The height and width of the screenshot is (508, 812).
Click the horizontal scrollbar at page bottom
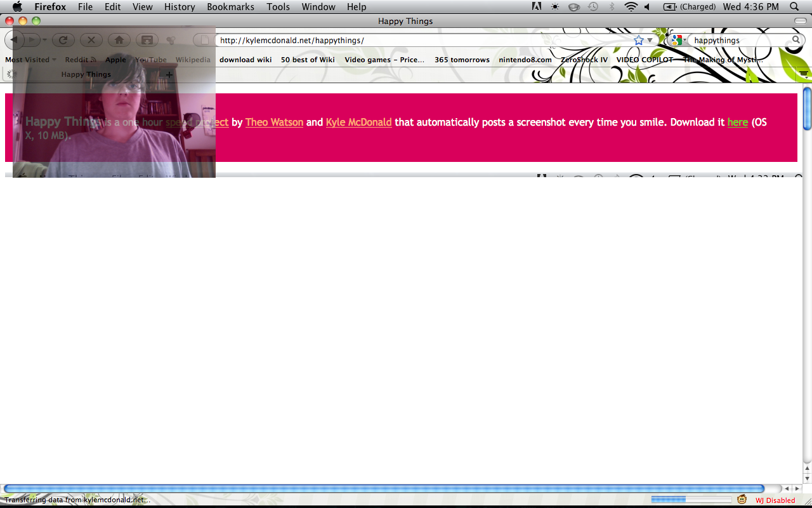[384, 488]
